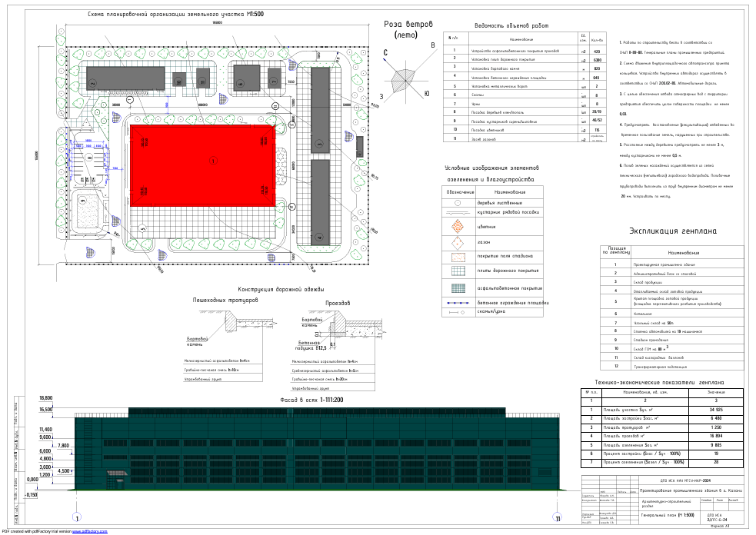Viewport: 756px width, 535px height.
Task: Click the lawn diamond legend symbol
Action: (458, 242)
